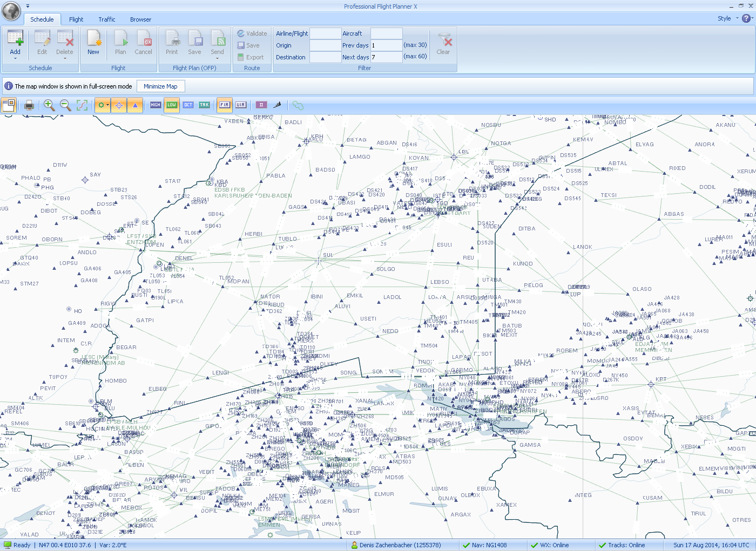Switch to the Traffic tab
This screenshot has height=551, width=756.
click(x=107, y=19)
